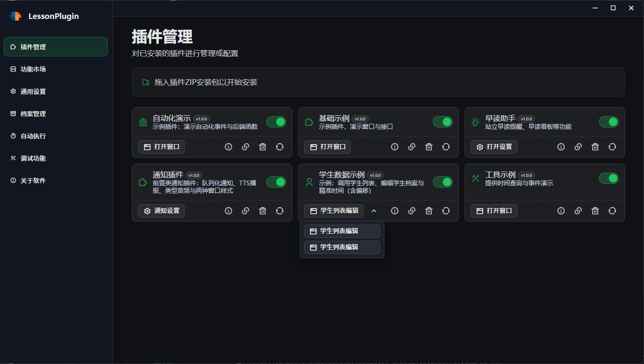Open 通知设置 for 通知插件
The image size is (644, 364).
(161, 211)
